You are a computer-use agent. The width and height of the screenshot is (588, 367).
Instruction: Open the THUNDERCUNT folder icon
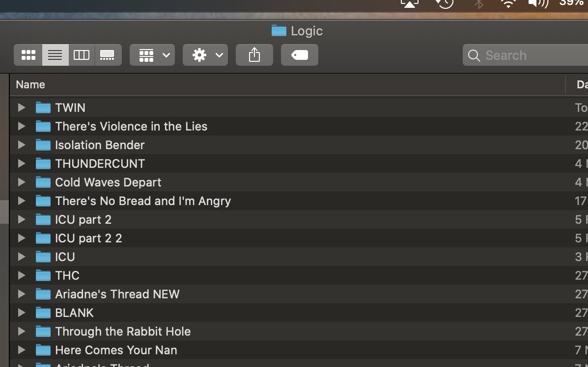(43, 163)
